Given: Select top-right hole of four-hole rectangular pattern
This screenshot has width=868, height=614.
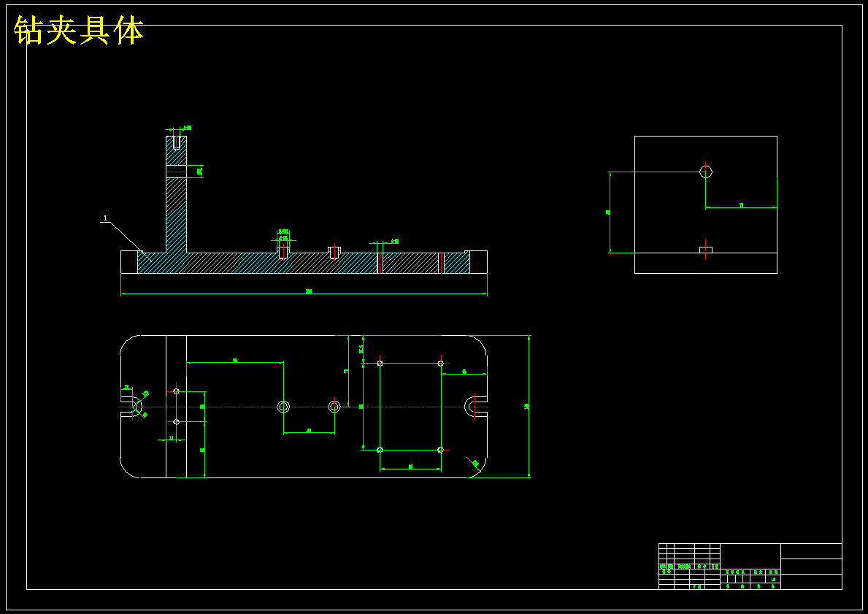Looking at the screenshot, I should click(x=441, y=363).
